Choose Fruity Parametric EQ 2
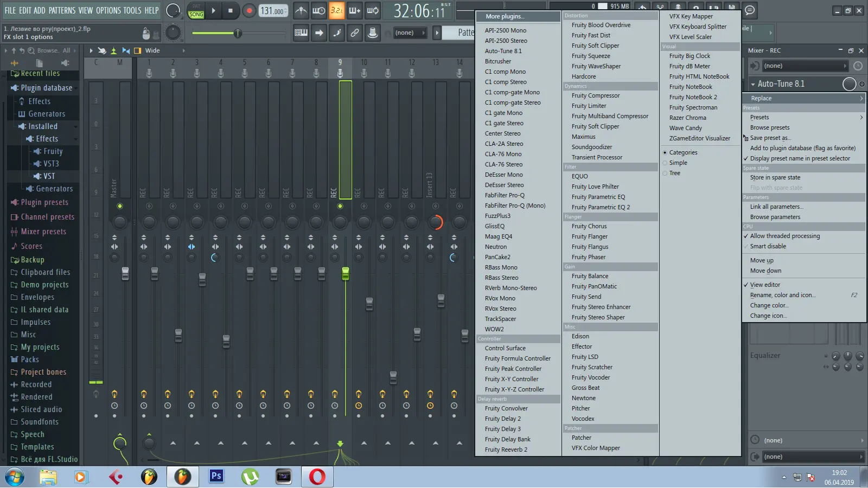868x488 pixels. 601,207
